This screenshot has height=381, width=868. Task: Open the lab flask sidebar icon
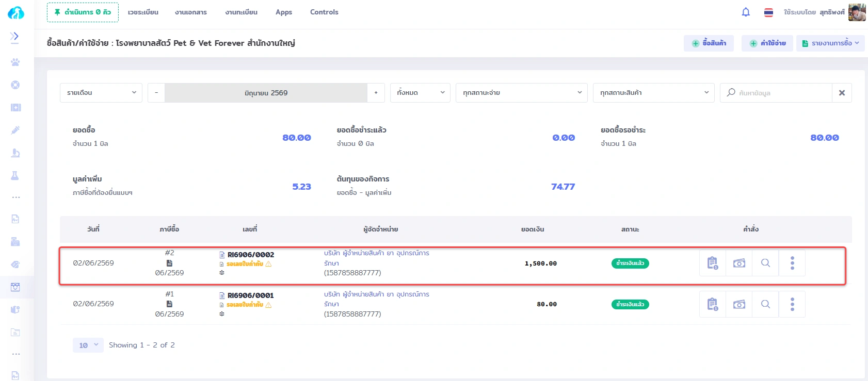tap(15, 175)
